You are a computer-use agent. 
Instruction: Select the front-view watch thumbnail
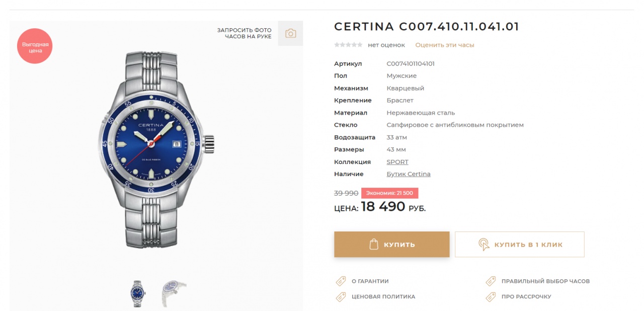(137, 293)
